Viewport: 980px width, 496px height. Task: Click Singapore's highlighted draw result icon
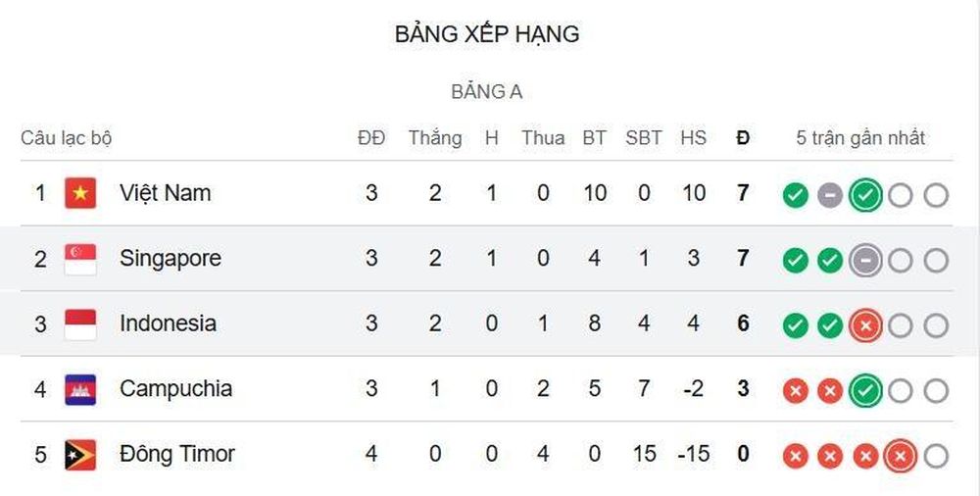pyautogui.click(x=865, y=260)
